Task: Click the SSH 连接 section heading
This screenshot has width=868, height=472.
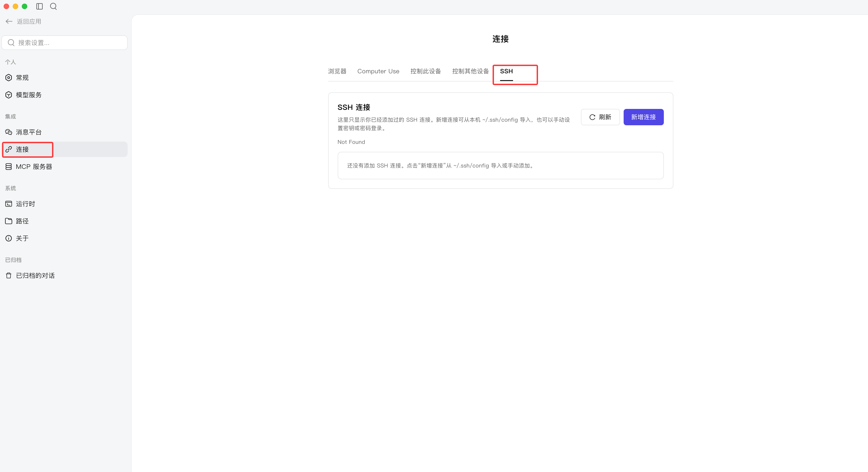Action: tap(354, 107)
